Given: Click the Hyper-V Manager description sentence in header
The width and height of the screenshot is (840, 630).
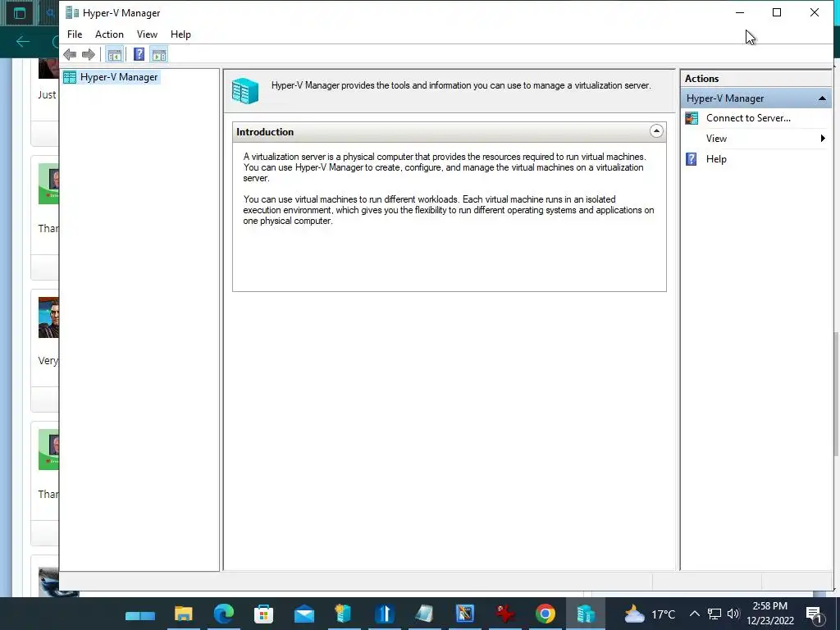Looking at the screenshot, I should [x=461, y=85].
